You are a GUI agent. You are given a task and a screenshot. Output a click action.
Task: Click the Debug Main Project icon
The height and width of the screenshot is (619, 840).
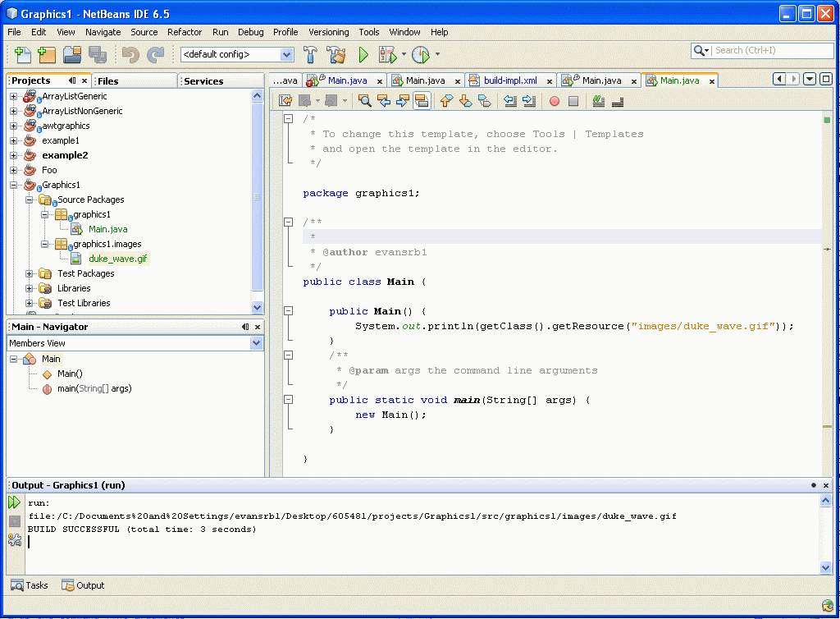coord(387,55)
